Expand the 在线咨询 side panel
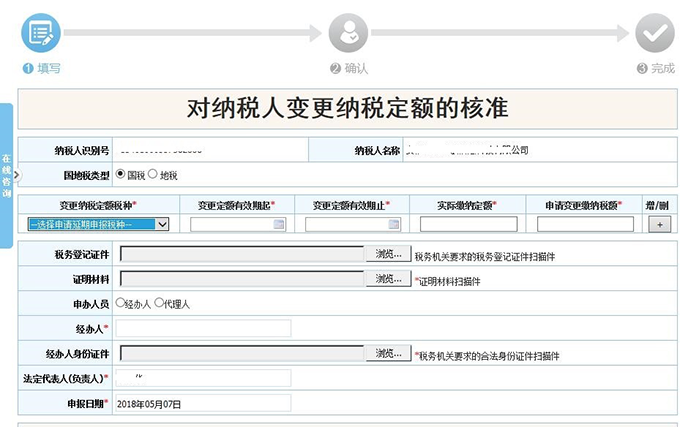 click(x=6, y=176)
